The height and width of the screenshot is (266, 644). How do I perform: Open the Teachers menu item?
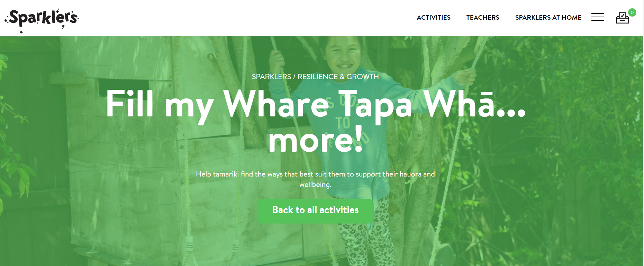482,17
